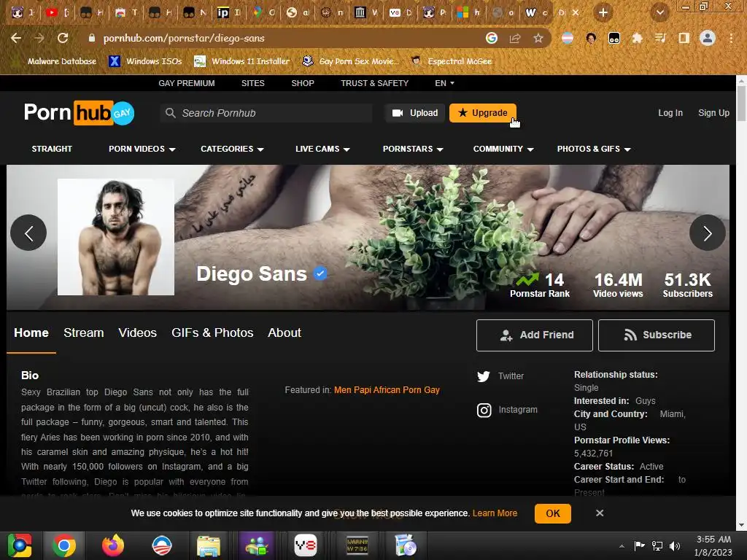Click the Action Center flag icon

[x=639, y=545]
